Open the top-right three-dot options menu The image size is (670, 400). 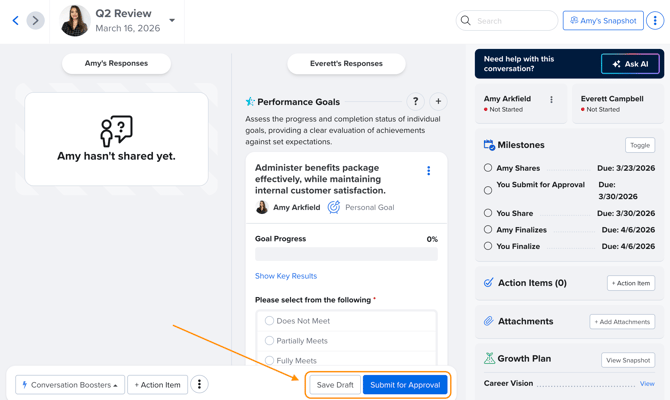point(655,20)
